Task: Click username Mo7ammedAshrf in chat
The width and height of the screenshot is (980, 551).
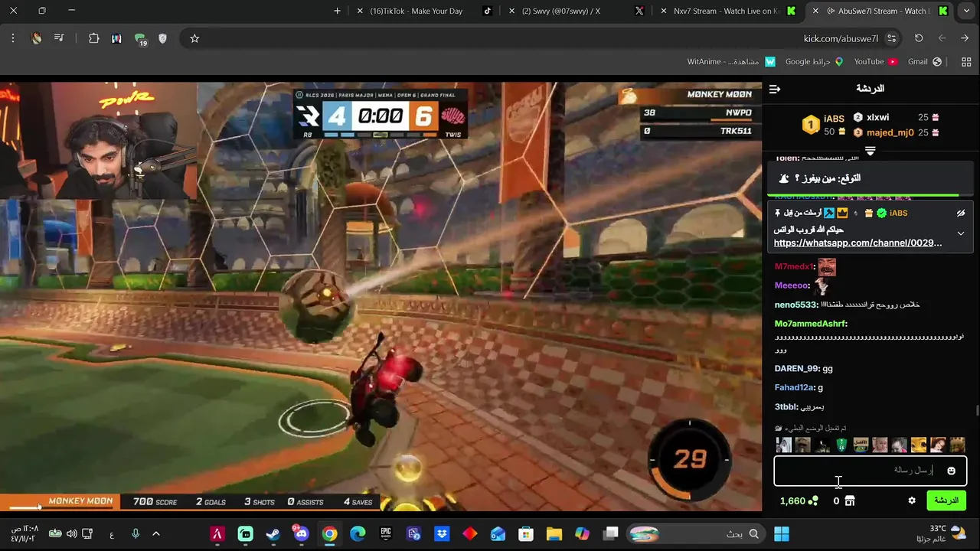Action: click(x=811, y=324)
